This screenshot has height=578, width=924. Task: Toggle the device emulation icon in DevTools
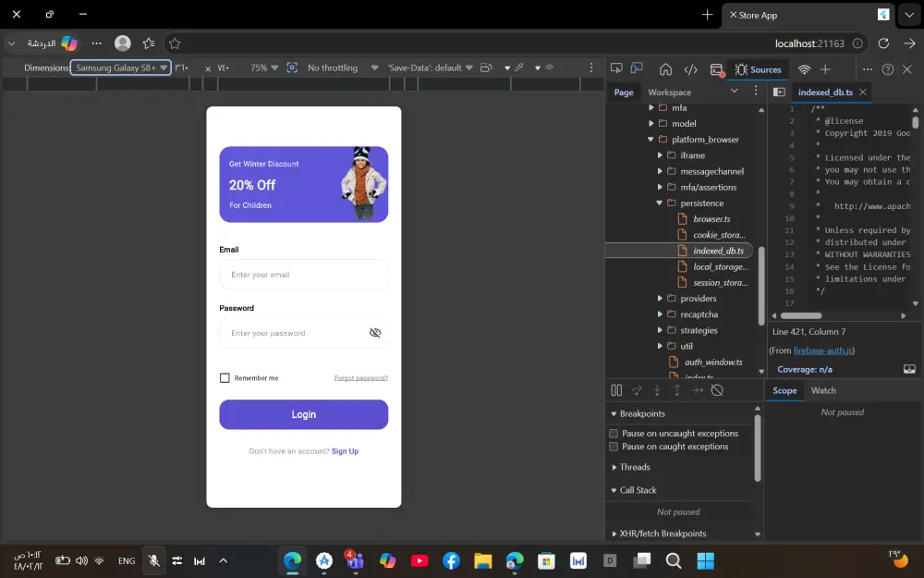coord(637,68)
